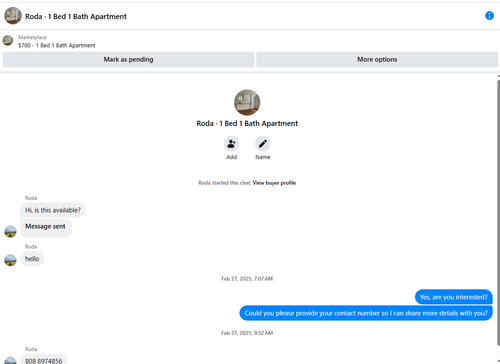This screenshot has width=500, height=364.
Task: Click the Marketplace label
Action: tap(32, 37)
